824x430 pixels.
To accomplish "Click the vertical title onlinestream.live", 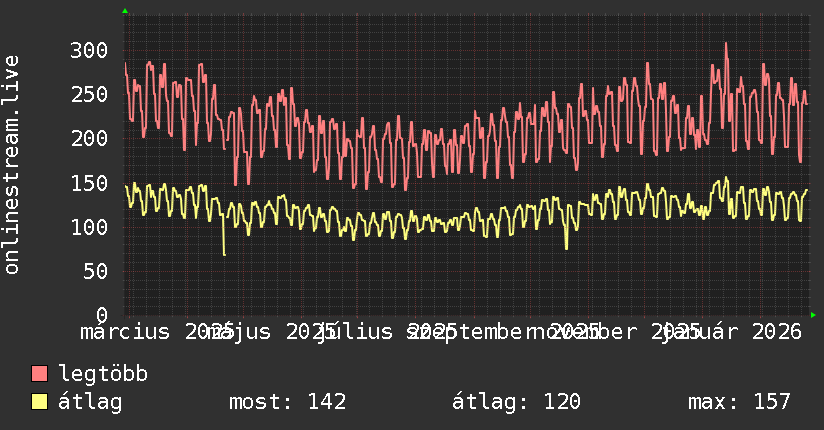I will (x=11, y=165).
